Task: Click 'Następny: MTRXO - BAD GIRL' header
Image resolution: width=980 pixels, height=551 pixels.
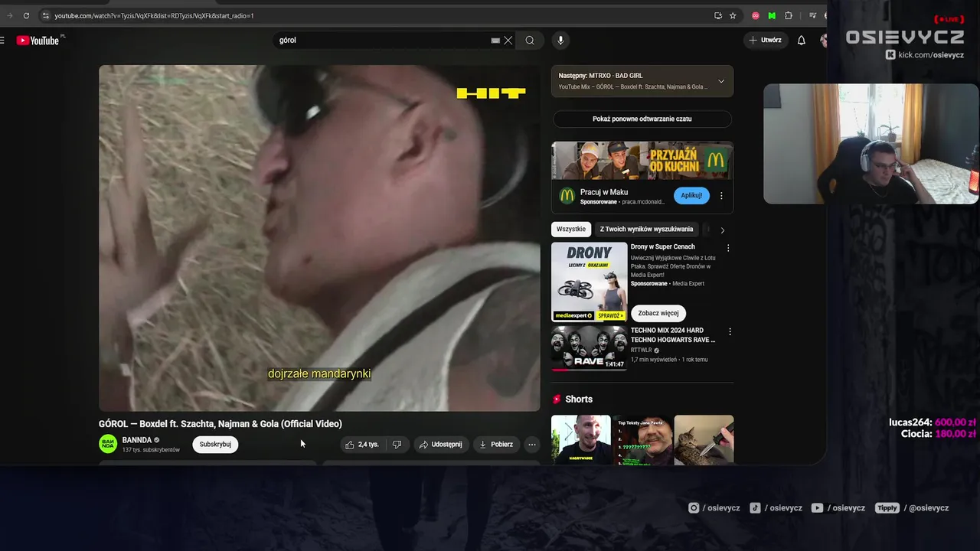Action: [x=600, y=76]
